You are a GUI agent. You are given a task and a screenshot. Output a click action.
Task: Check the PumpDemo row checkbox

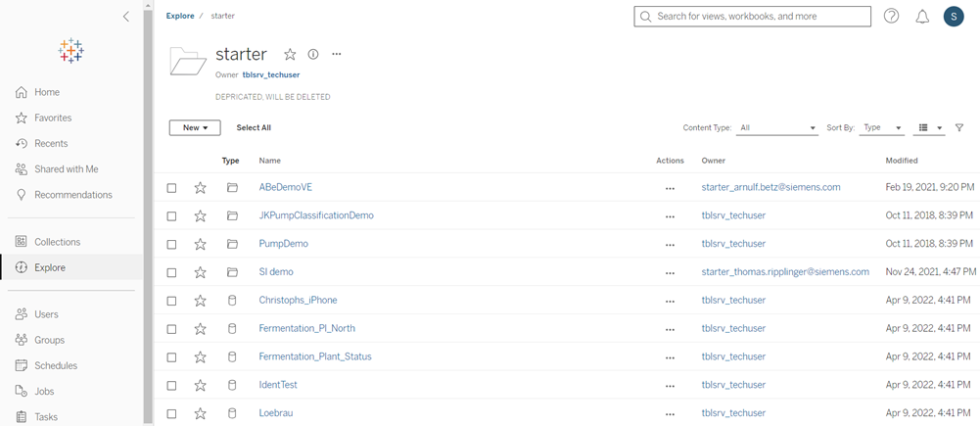pyautogui.click(x=172, y=244)
